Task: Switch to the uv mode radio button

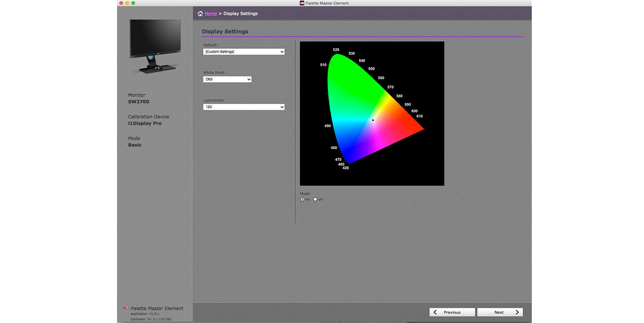Action: [x=316, y=199]
